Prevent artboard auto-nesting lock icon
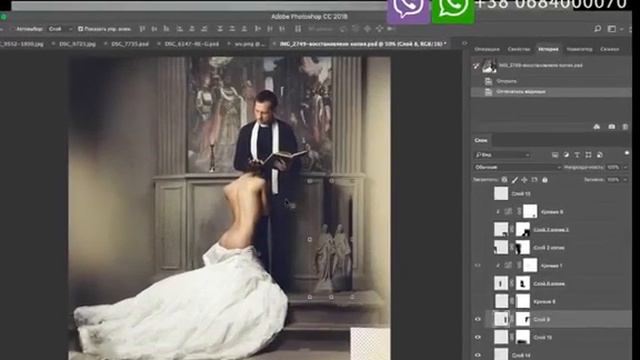 [535, 180]
